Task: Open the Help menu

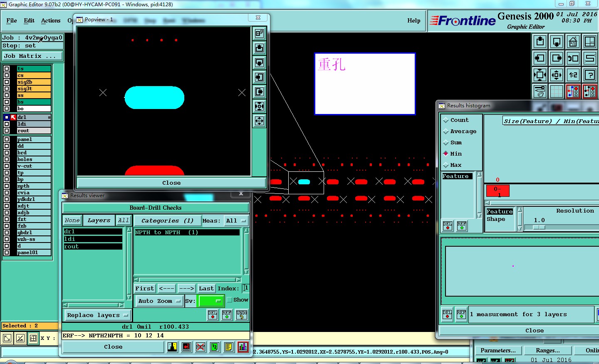Action: coord(414,20)
